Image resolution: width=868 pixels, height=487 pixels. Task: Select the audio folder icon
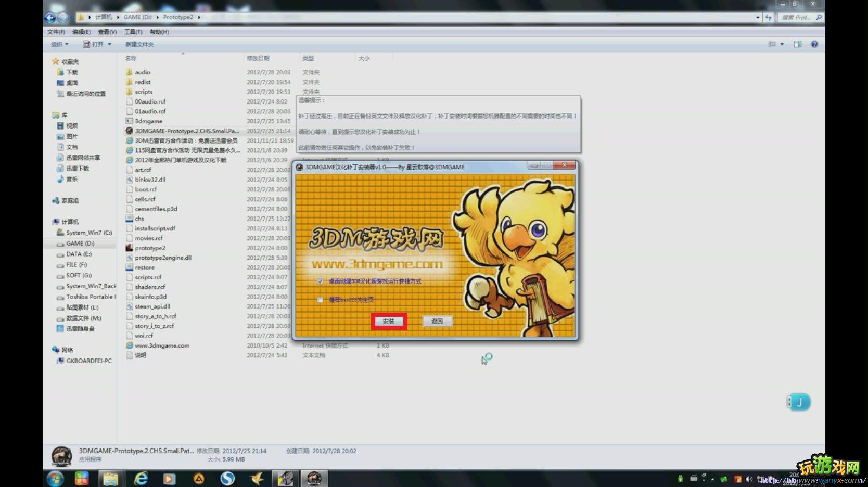(129, 72)
